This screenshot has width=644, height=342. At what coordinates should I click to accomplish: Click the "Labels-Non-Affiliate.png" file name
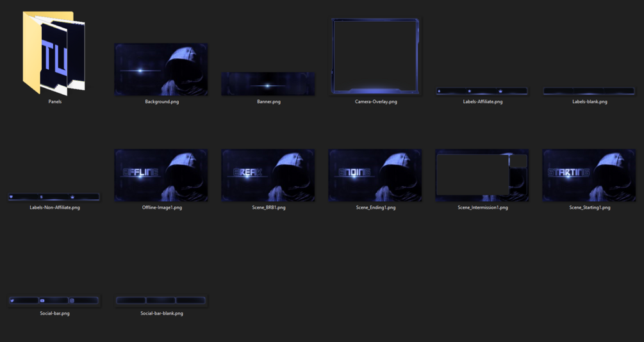[54, 208]
